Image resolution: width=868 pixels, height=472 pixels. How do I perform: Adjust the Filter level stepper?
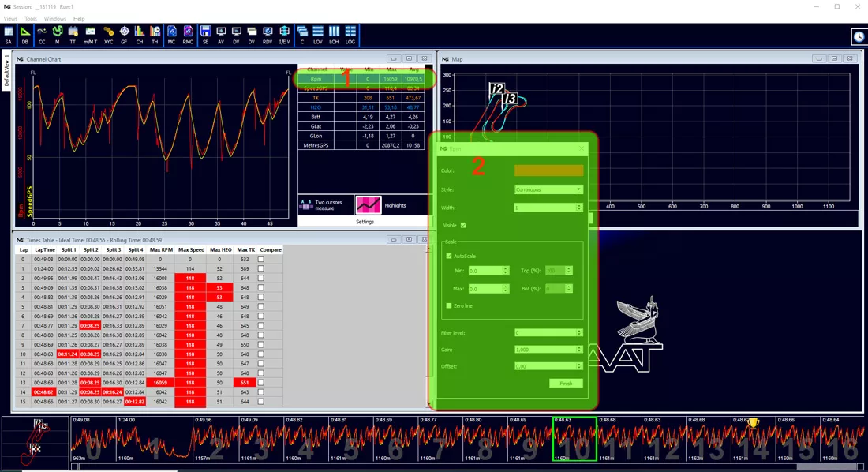[x=579, y=333]
